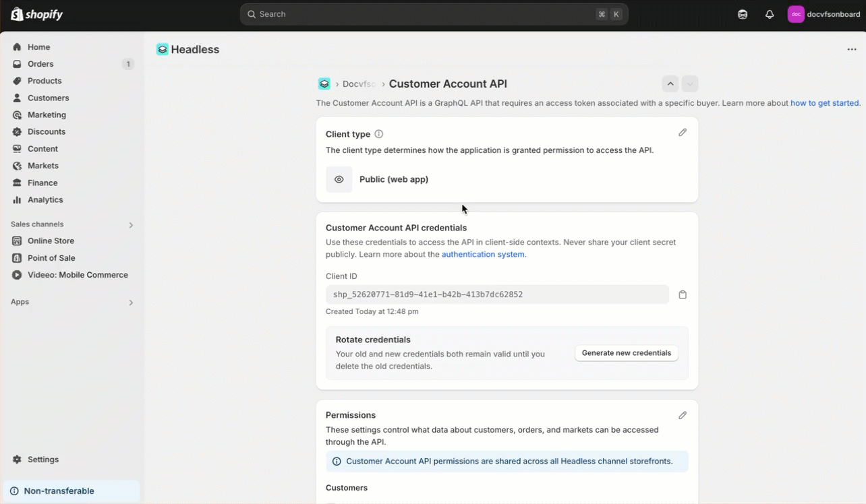The width and height of the screenshot is (866, 504).
Task: Click the Shopify logo
Action: point(37,14)
